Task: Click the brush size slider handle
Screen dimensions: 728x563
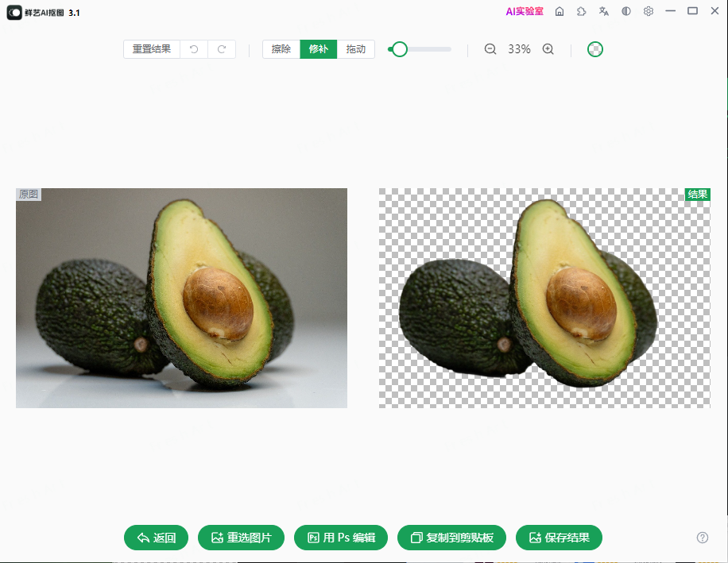Action: coord(399,49)
